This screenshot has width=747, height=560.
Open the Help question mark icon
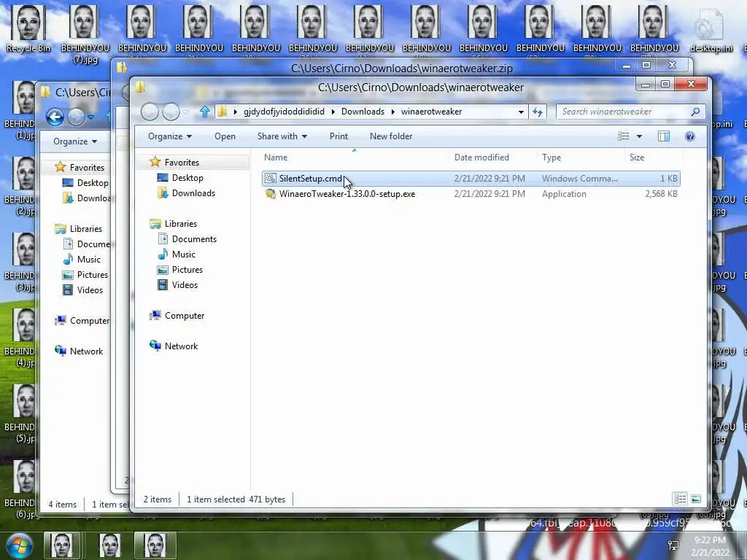coord(689,136)
